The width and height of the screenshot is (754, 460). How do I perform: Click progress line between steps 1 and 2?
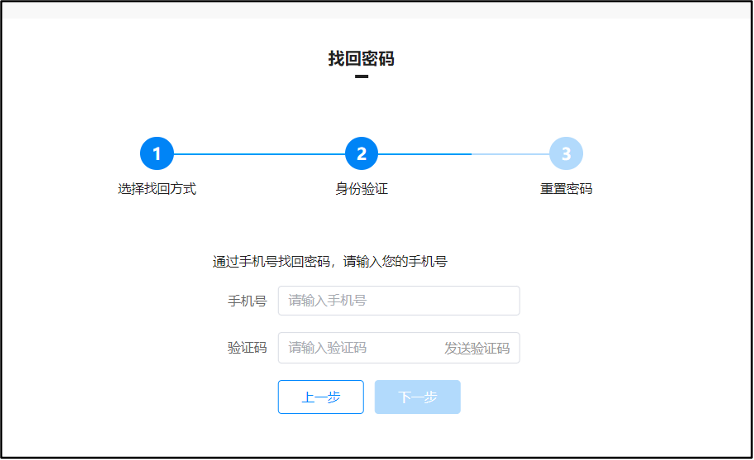(259, 154)
